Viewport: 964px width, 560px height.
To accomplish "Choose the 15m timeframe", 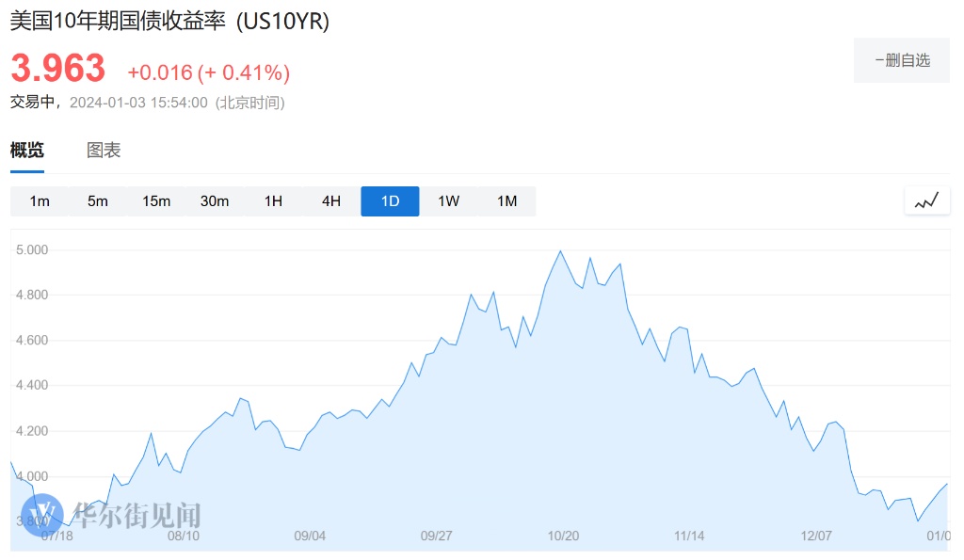I will point(156,201).
